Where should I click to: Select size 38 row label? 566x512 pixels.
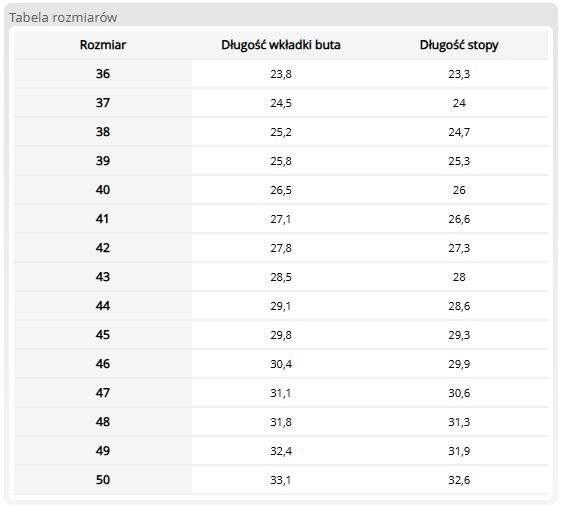(x=103, y=132)
